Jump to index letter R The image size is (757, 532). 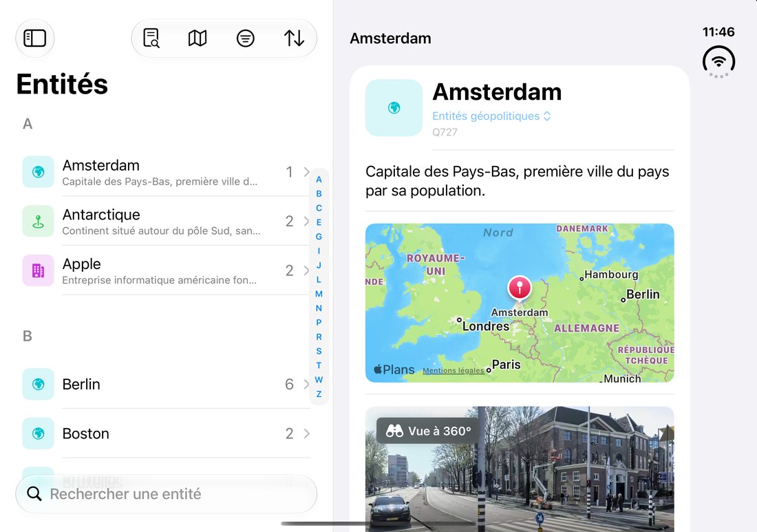[319, 337]
